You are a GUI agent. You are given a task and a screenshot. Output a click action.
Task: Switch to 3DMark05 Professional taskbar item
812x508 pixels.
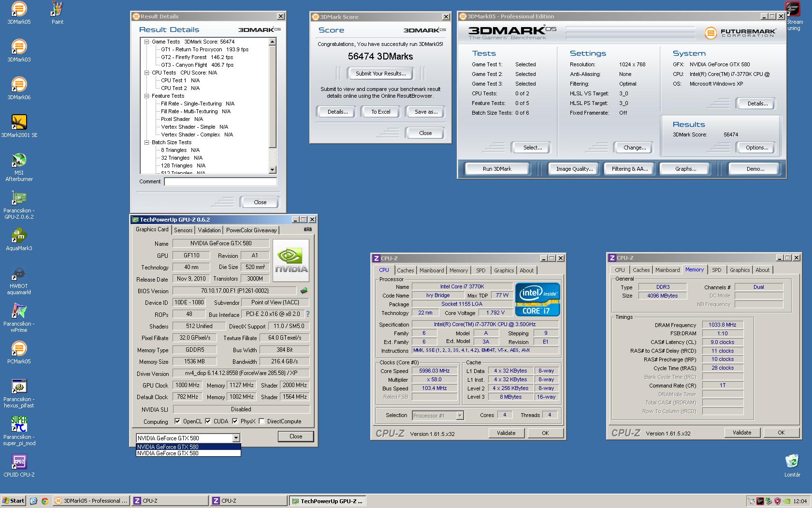pyautogui.click(x=91, y=501)
